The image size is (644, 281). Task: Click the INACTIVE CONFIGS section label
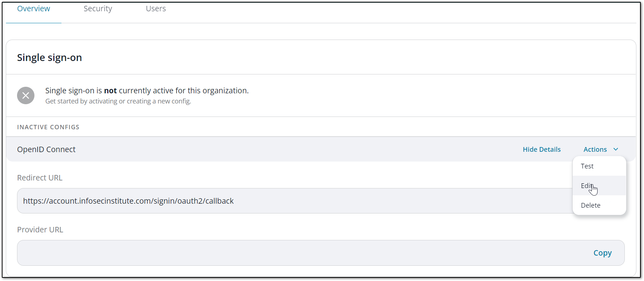(x=48, y=127)
